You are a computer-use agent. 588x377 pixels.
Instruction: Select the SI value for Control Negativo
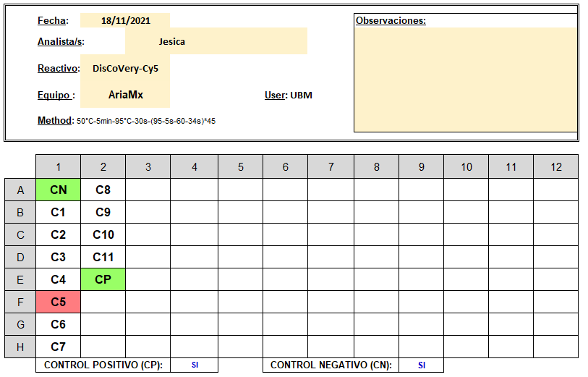[x=422, y=365]
